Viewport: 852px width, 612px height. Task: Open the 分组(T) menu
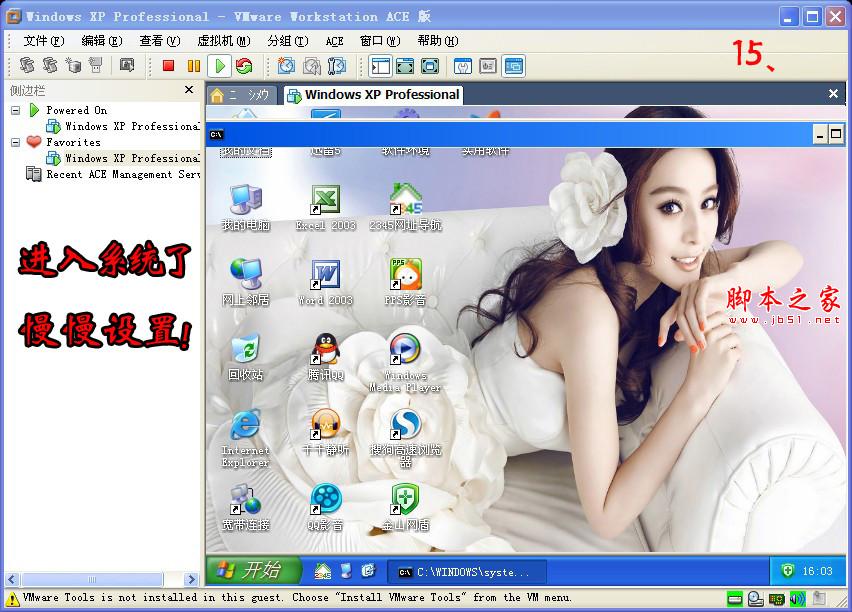288,41
